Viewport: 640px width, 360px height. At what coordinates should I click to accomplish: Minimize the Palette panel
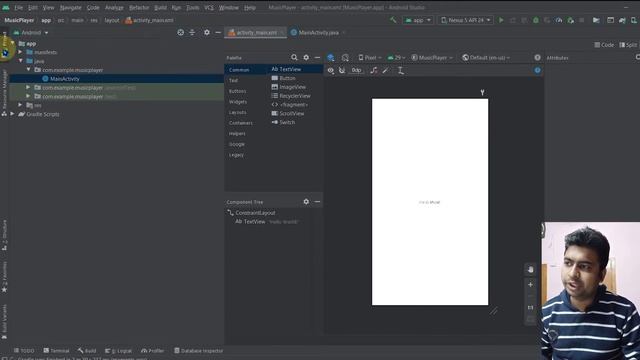pyautogui.click(x=317, y=58)
